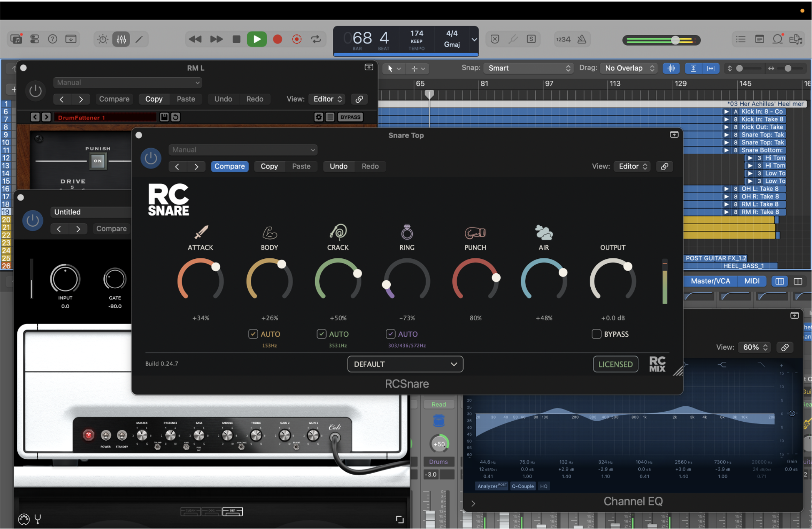The image size is (812, 529).
Task: Toggle the Mixer icon in control bar
Action: point(121,39)
